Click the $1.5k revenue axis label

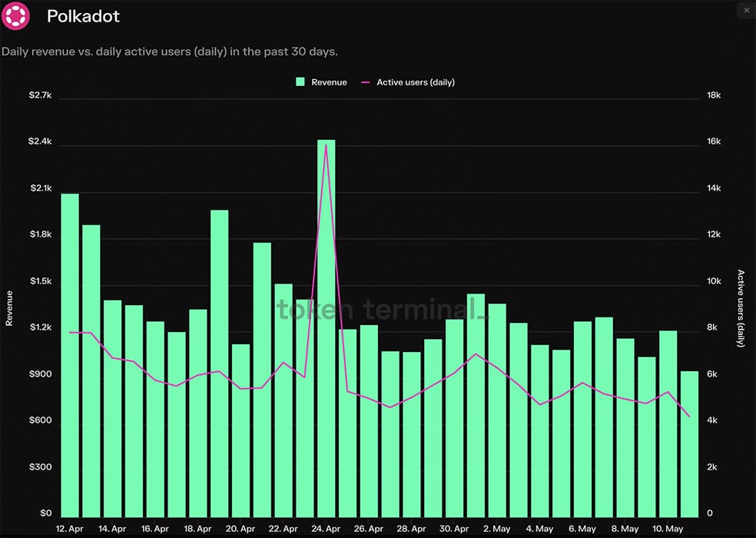(x=41, y=281)
